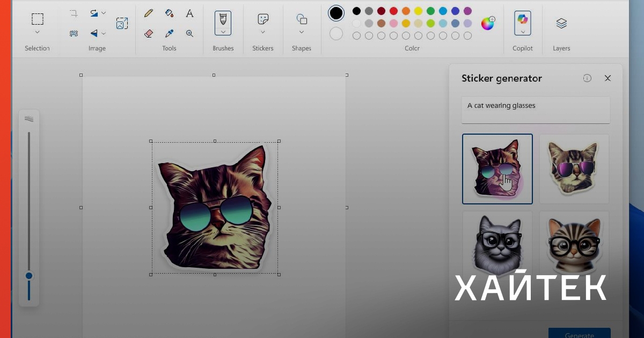Click the framed picture icon in Image group

pyautogui.click(x=122, y=23)
